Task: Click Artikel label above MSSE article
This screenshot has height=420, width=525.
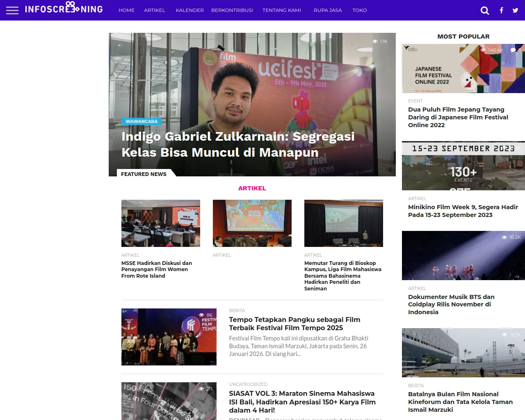Action: click(130, 255)
